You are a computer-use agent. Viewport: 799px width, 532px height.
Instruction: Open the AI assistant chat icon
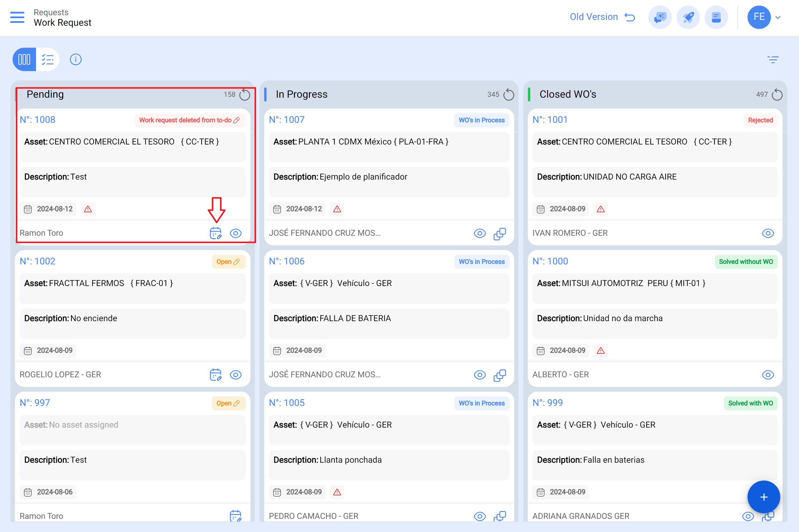(x=659, y=17)
